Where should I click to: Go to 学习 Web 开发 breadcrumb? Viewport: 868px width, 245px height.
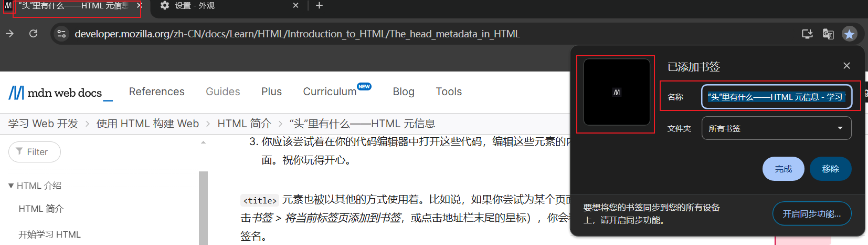tap(43, 124)
